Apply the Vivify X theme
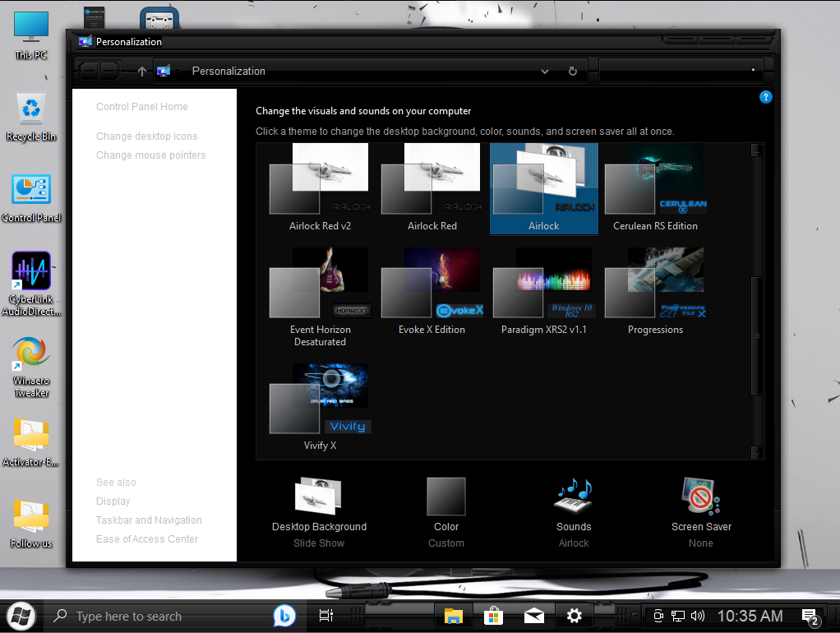840x633 pixels. (x=320, y=408)
